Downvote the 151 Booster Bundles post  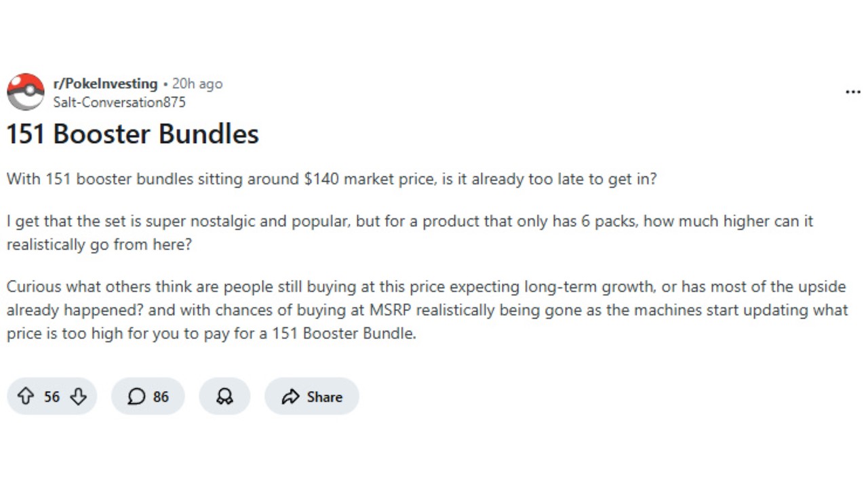tap(79, 396)
